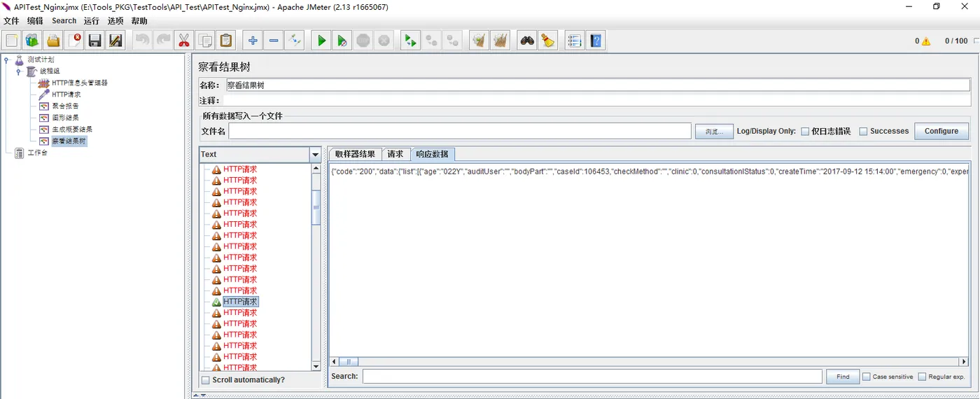
Task: Open the 选项 menu
Action: coord(115,21)
